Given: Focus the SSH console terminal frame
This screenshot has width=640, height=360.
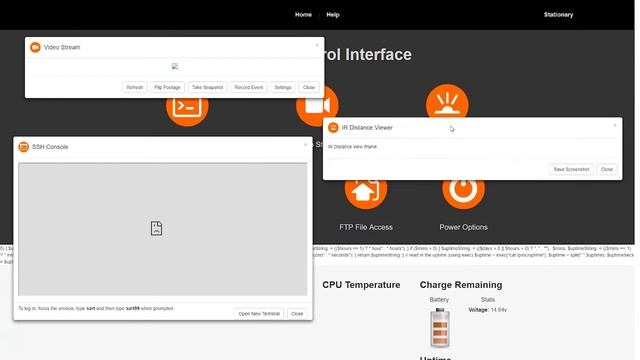Looking at the screenshot, I should click(x=162, y=229).
